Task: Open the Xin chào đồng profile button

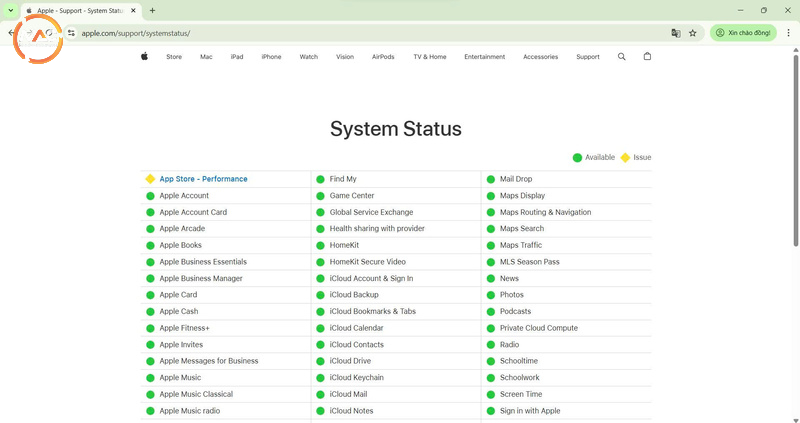Action: 743,33
